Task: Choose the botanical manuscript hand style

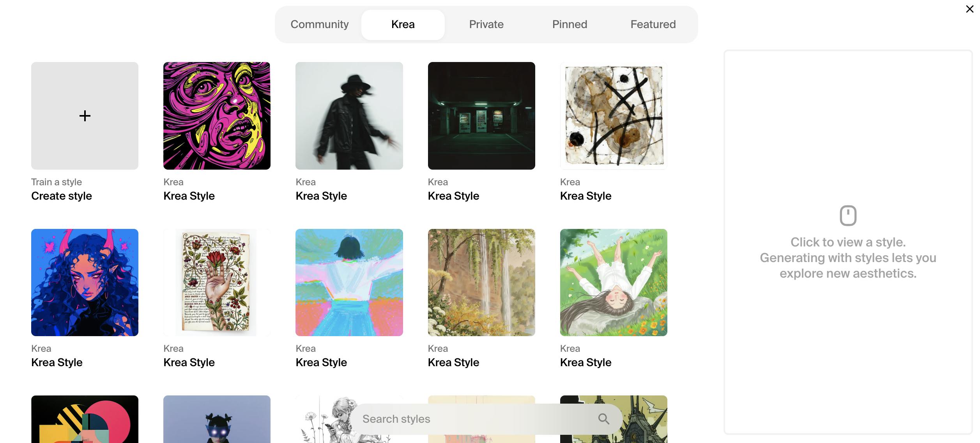Action: pos(217,282)
